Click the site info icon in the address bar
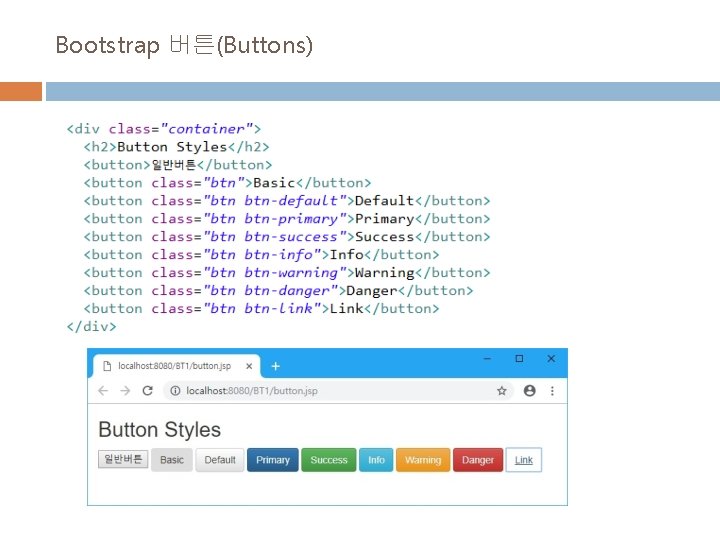The image size is (720, 540). coord(175,391)
